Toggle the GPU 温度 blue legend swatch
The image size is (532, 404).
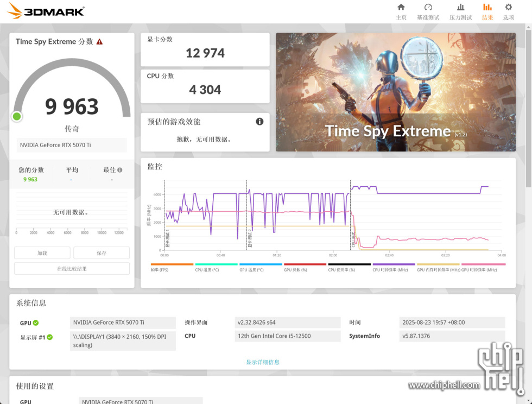click(261, 264)
